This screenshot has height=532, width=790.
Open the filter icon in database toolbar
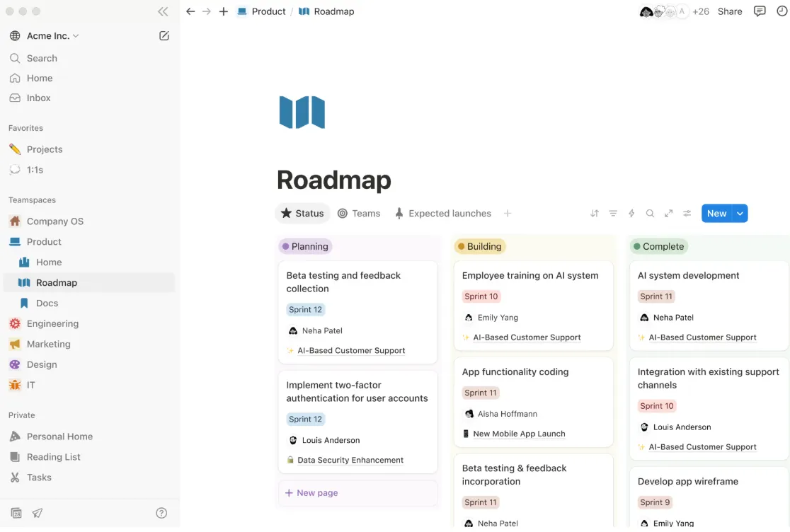613,214
